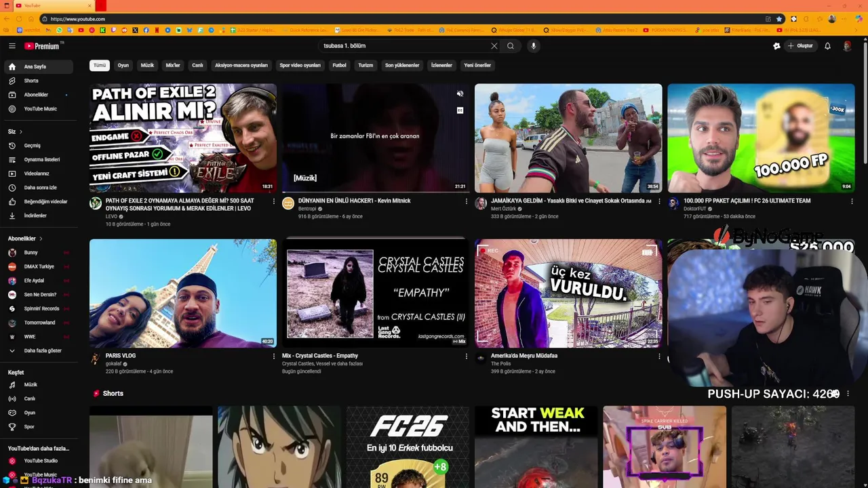868x488 pixels.
Task: Open the Oluştur create button
Action: [x=800, y=46]
